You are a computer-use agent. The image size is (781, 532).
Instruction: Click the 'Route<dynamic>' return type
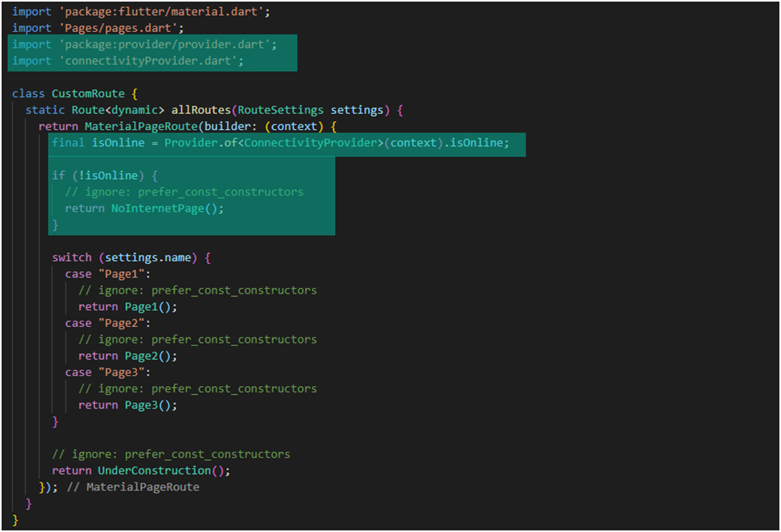(118, 110)
